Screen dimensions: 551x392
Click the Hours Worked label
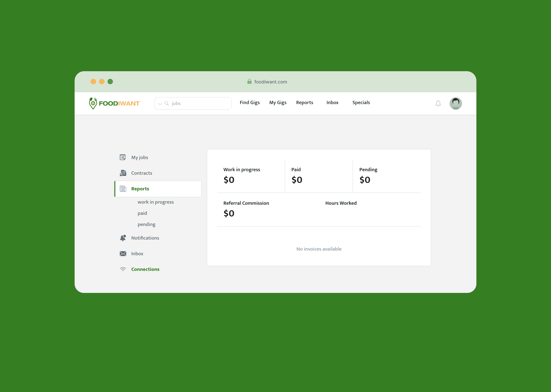(x=341, y=203)
